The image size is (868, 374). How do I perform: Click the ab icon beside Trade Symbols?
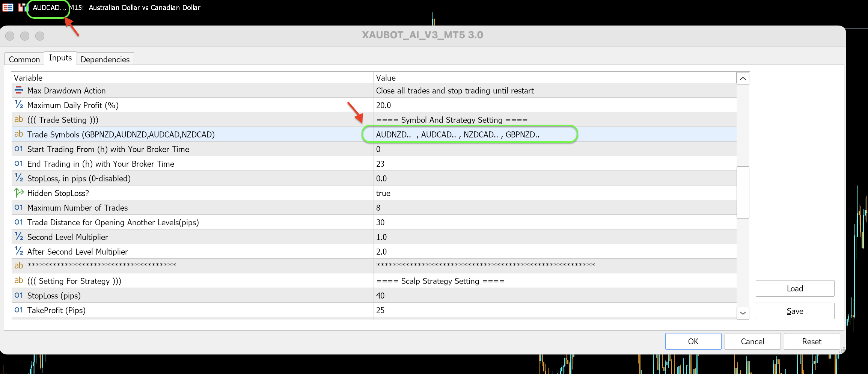[18, 134]
